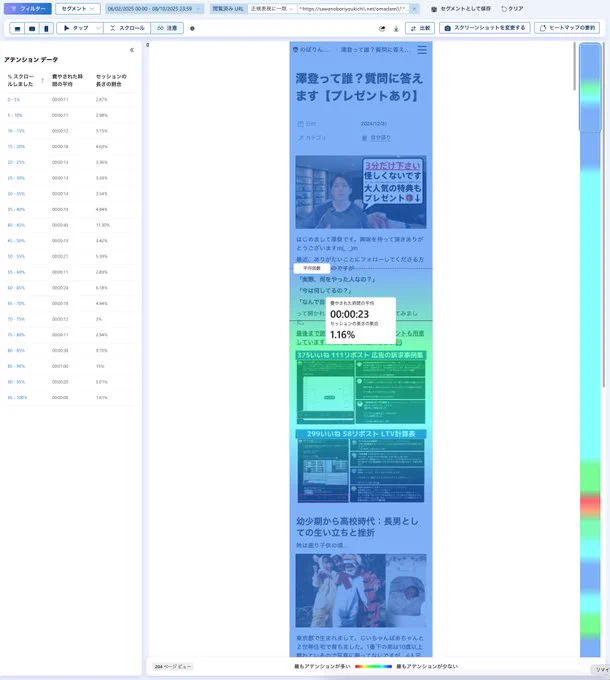This screenshot has height=680, width=610.
Task: Open the 正規表現に一致 match-type dropdown
Action: click(272, 9)
